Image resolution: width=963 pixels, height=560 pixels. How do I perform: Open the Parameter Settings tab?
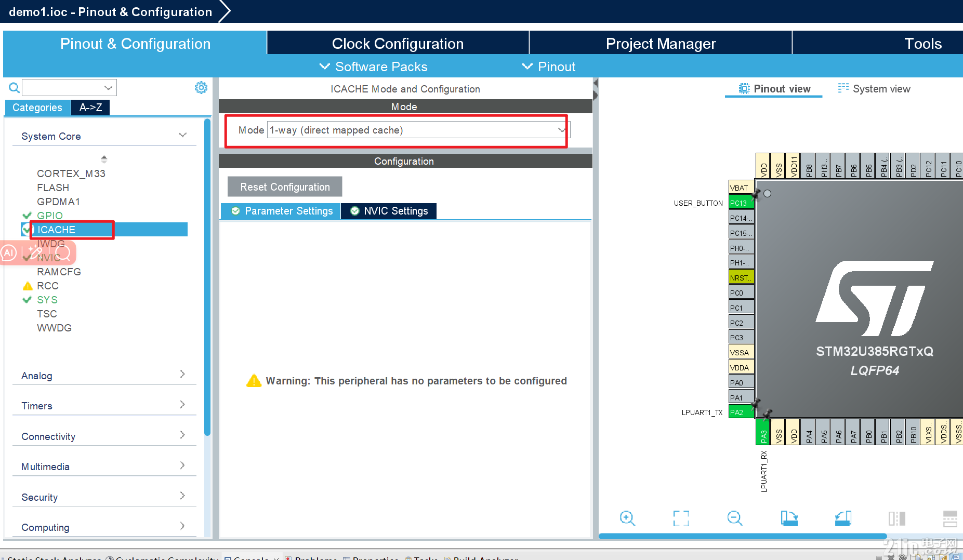coord(281,211)
